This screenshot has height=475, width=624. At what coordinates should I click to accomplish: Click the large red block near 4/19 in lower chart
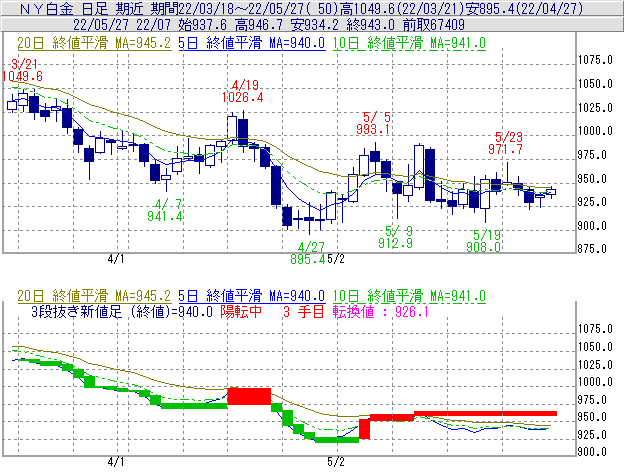(249, 396)
